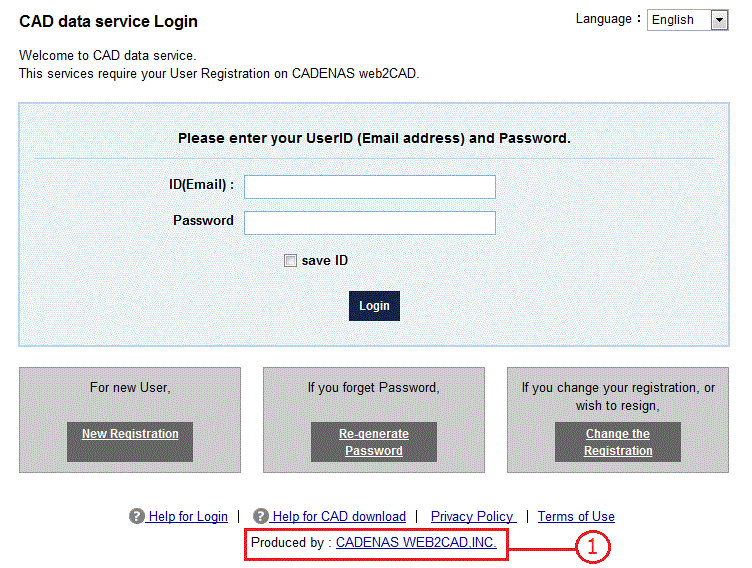Click the red circled number 1 marker

point(593,546)
